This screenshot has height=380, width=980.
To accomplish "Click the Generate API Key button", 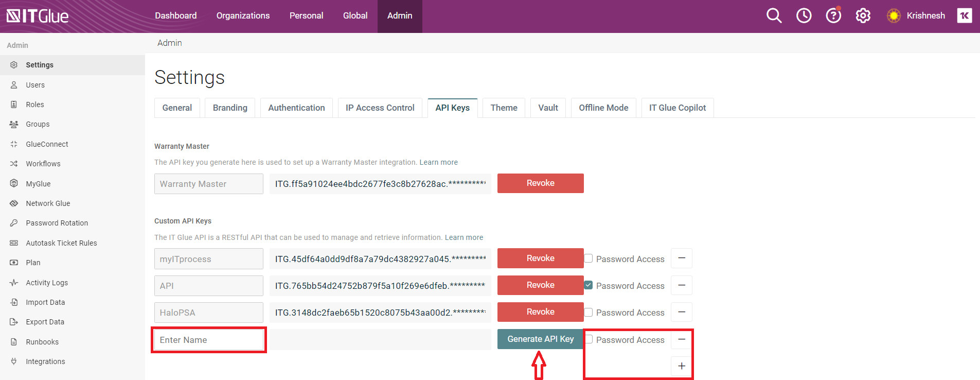I will [x=541, y=339].
